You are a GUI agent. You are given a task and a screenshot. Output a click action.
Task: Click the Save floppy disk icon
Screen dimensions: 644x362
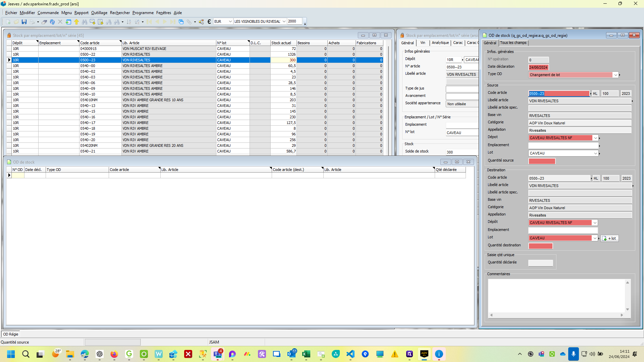[x=24, y=22]
